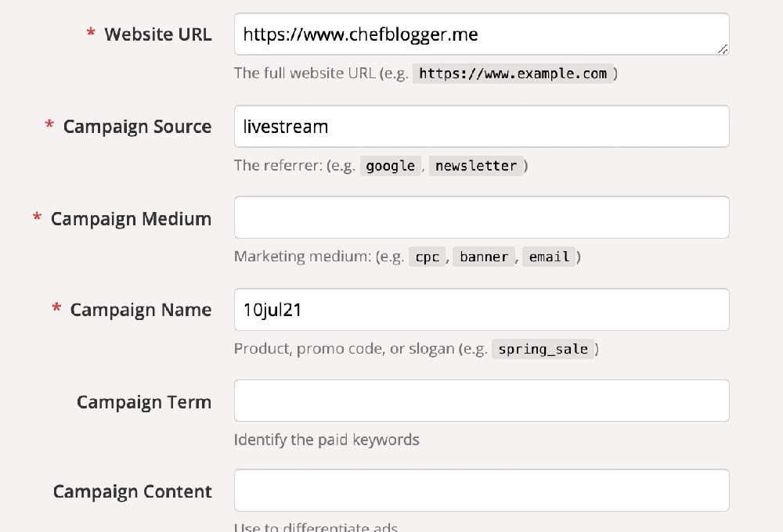
Task: Click into the Campaign Name field
Action: [481, 310]
